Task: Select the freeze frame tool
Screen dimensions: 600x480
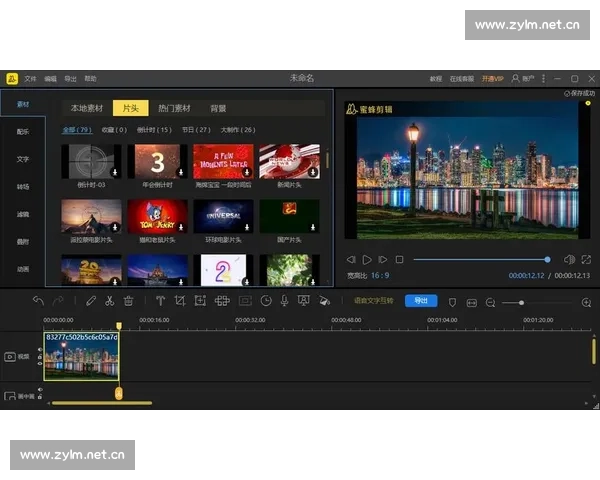Action: 245,301
